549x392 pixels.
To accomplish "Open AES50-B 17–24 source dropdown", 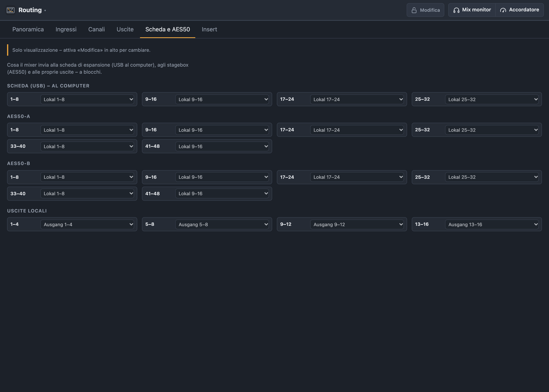I will 357,177.
